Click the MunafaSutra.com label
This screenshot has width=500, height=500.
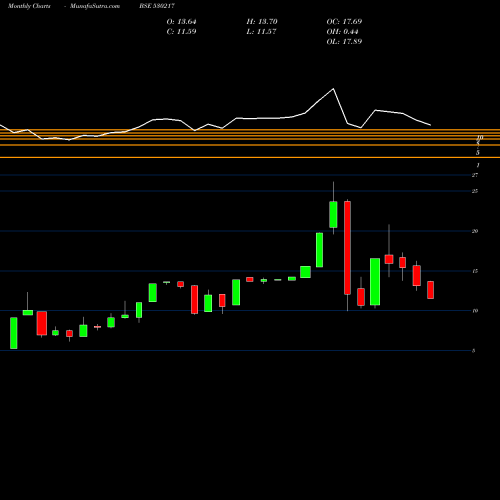click(x=95, y=6)
